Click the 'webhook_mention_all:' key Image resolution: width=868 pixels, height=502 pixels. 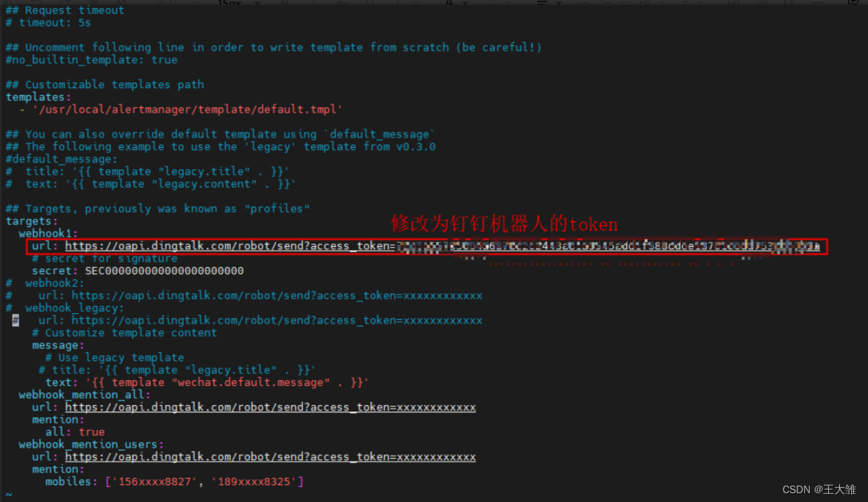(85, 395)
